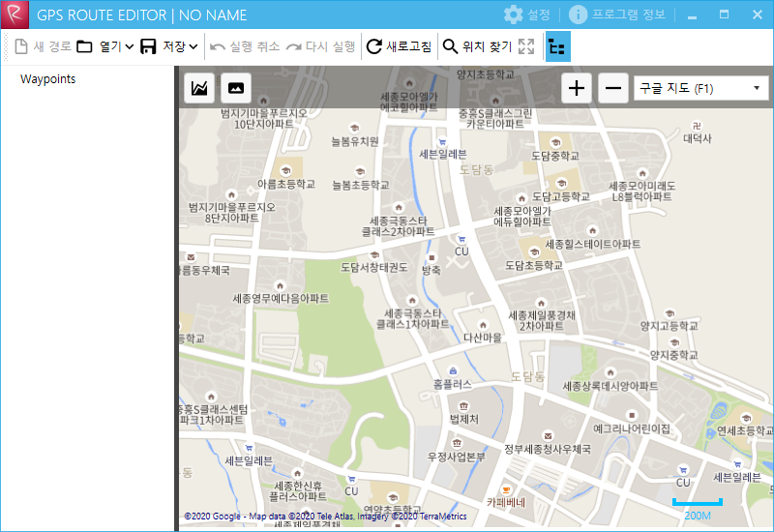Click the 카페베네 cafe marker
Image resolution: width=774 pixels, height=532 pixels.
(x=506, y=489)
